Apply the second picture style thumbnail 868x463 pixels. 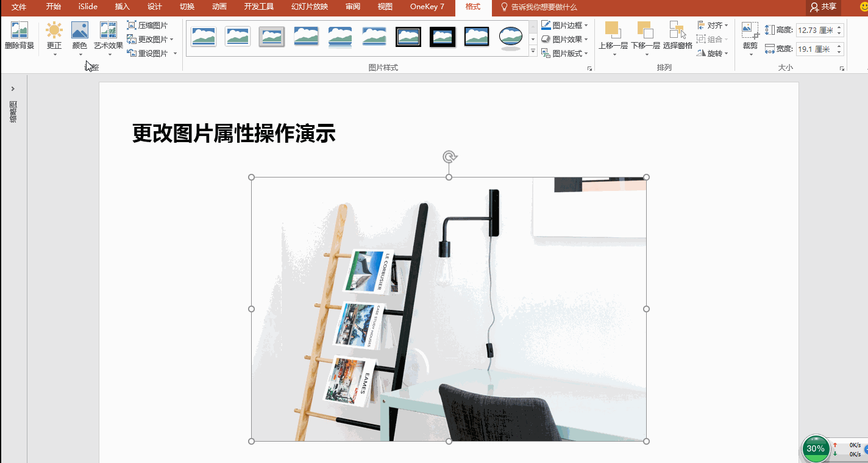(x=237, y=37)
